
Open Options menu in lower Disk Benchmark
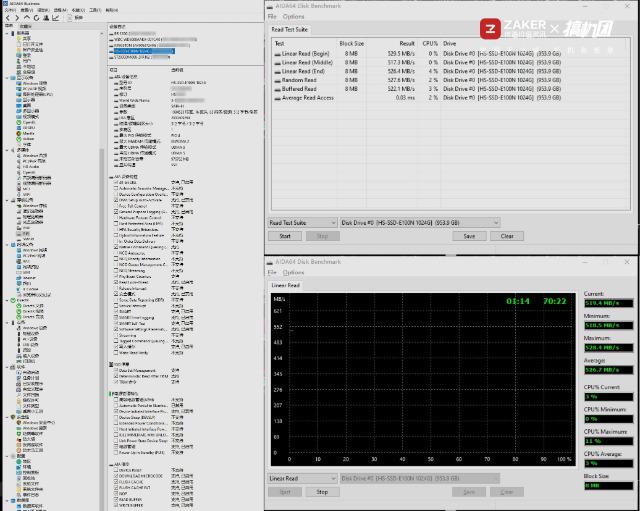click(x=293, y=272)
